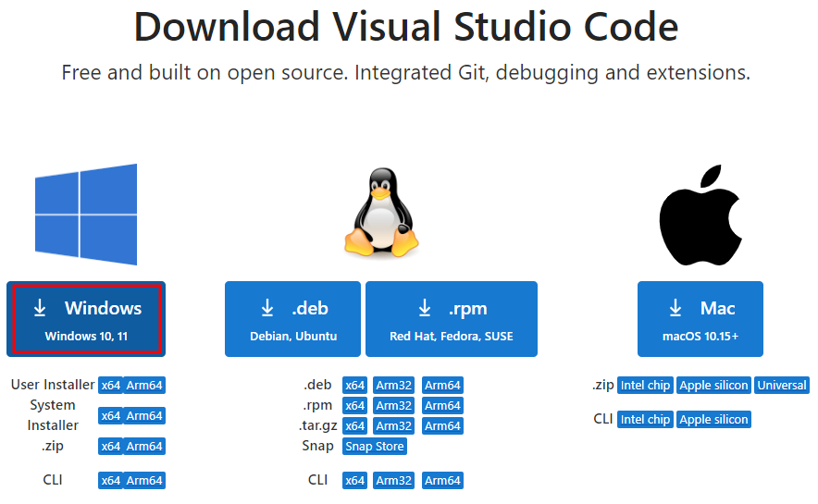Select Arm64 for Windows .zip
The image size is (818, 504).
point(144,446)
